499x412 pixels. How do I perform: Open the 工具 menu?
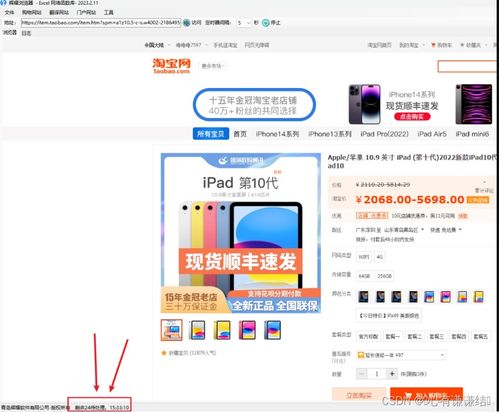pyautogui.click(x=109, y=12)
